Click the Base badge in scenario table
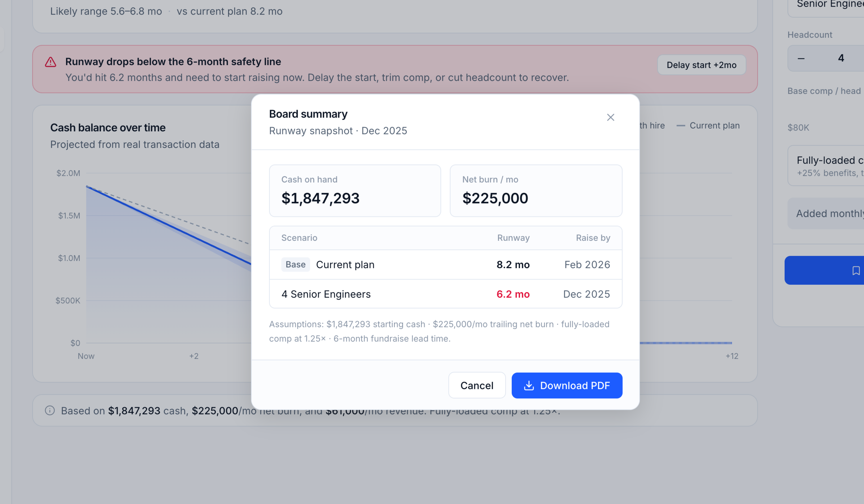The height and width of the screenshot is (504, 864). pos(295,265)
